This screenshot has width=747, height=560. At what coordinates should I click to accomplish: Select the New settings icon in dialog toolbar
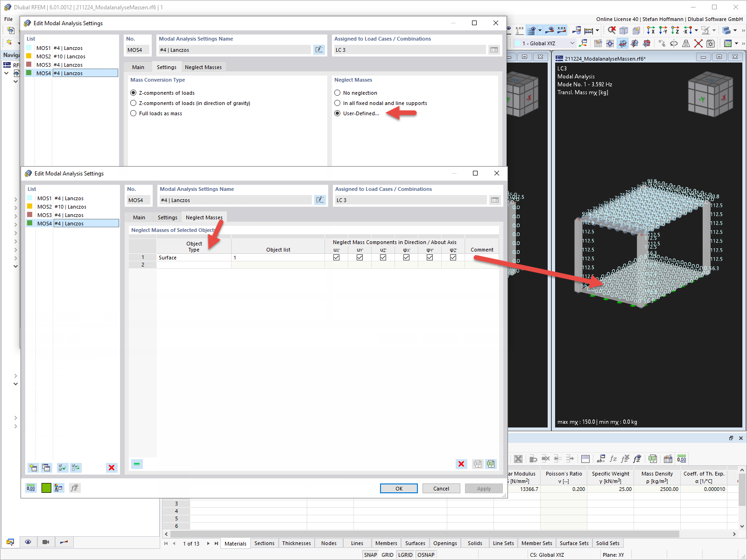point(33,468)
